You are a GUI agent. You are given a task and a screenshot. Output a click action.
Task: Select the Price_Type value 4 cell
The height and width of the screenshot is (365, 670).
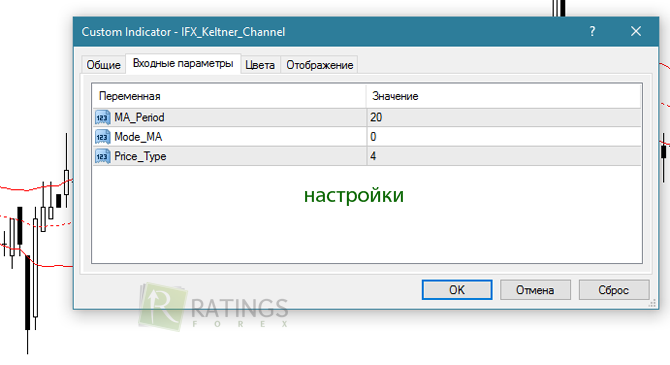[x=504, y=156]
